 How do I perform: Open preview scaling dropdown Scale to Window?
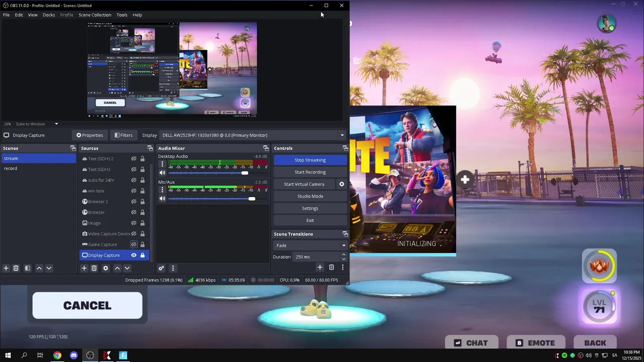[37, 124]
